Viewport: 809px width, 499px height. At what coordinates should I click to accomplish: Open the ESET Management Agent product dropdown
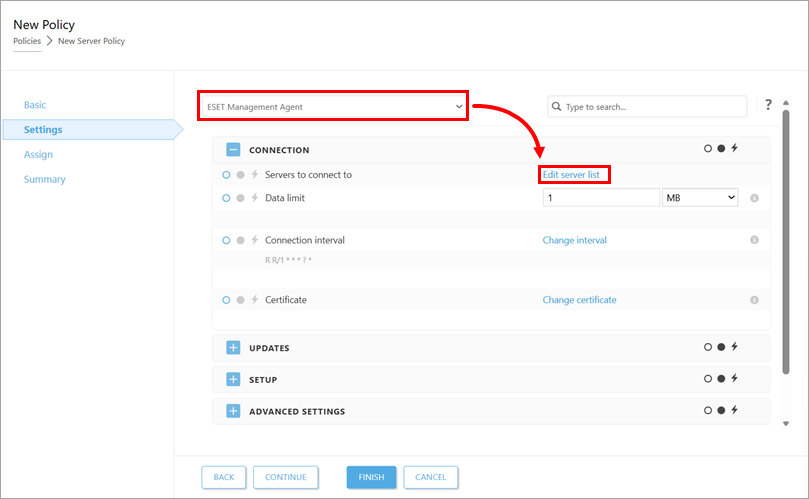pyautogui.click(x=333, y=106)
